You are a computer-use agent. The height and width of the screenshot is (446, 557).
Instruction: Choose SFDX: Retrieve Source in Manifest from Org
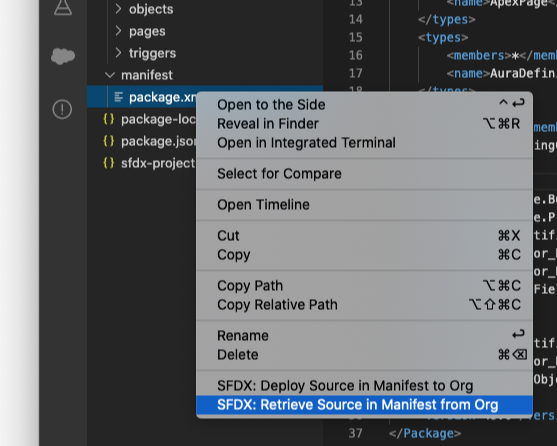click(x=364, y=405)
